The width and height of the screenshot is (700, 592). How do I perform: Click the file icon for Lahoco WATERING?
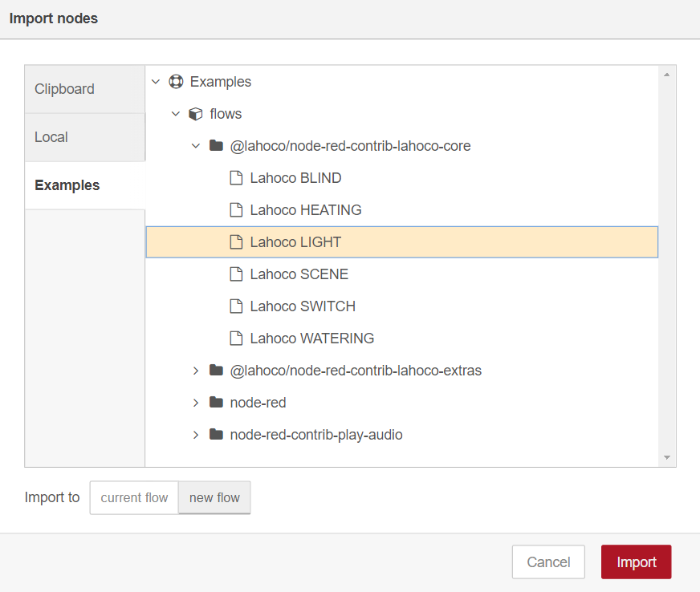[x=236, y=339]
